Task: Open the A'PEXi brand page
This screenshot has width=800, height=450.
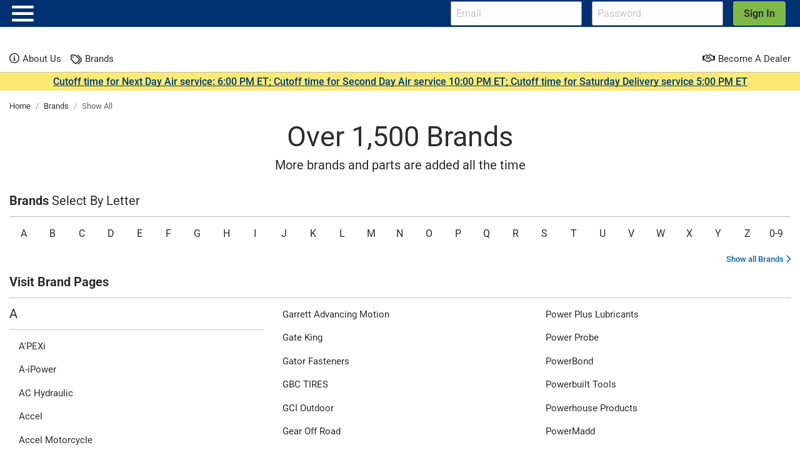Action: click(x=32, y=346)
